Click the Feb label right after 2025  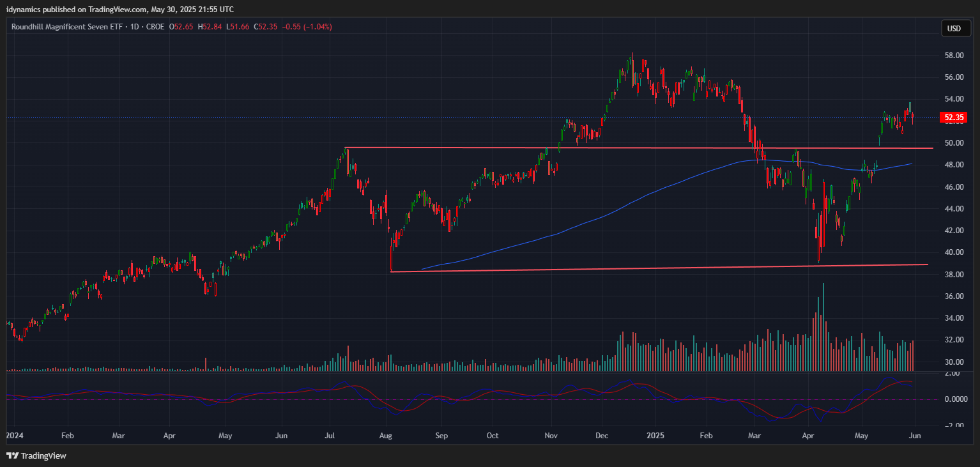706,436
